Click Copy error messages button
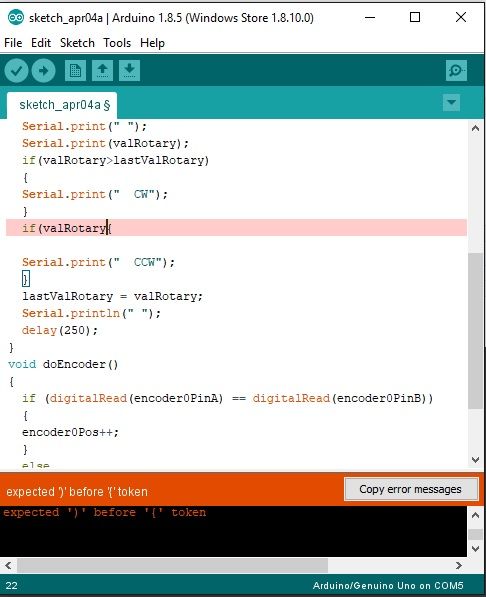 click(x=410, y=489)
